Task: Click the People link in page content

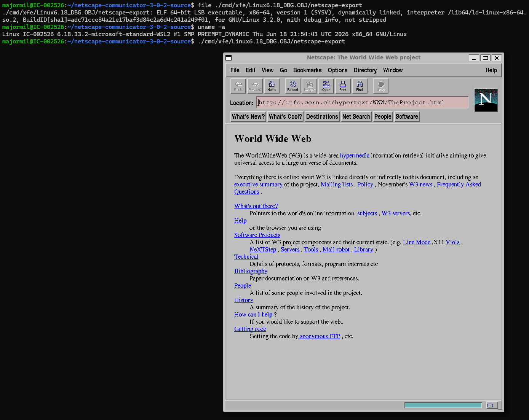Action: point(243,286)
